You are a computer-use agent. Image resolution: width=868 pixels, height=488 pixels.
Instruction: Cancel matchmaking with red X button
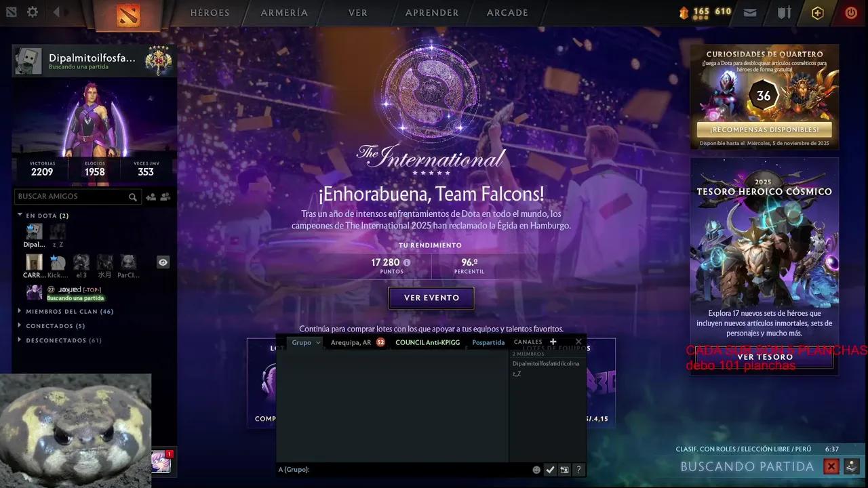(831, 466)
